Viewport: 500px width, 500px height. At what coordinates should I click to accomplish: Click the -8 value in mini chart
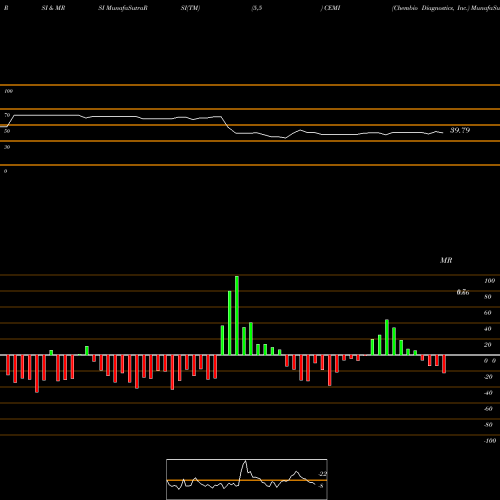point(321,486)
